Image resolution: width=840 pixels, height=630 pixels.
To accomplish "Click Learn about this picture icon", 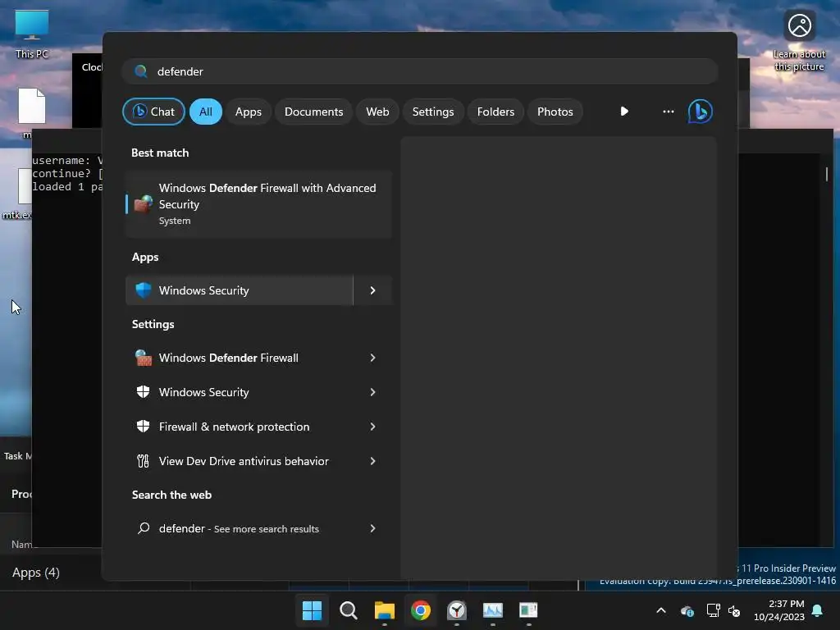I will coord(799,41).
